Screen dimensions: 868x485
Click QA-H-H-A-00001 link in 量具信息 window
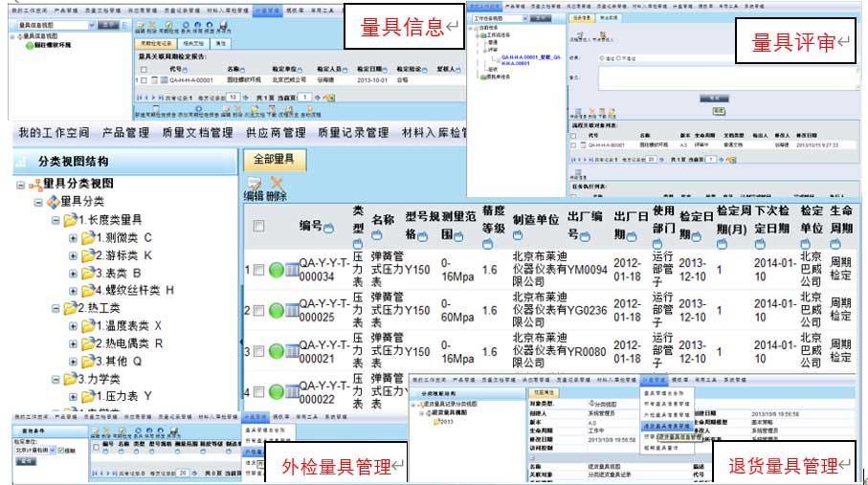[191, 80]
